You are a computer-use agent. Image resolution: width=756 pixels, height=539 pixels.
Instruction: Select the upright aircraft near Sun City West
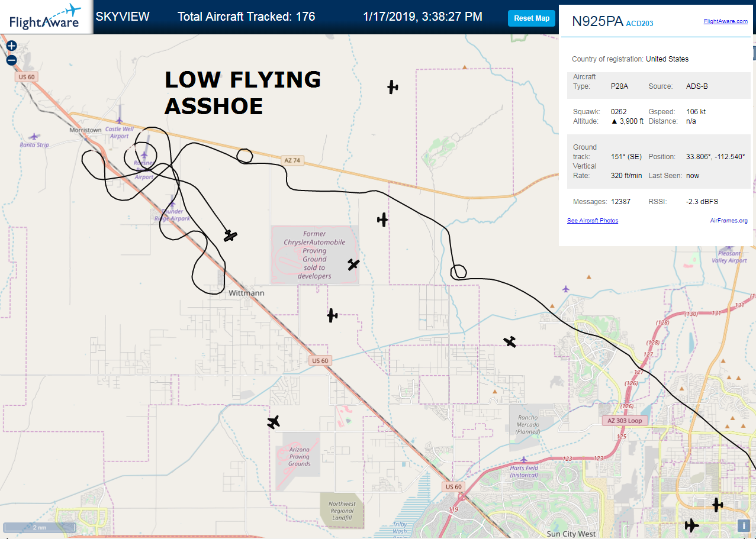(718, 505)
